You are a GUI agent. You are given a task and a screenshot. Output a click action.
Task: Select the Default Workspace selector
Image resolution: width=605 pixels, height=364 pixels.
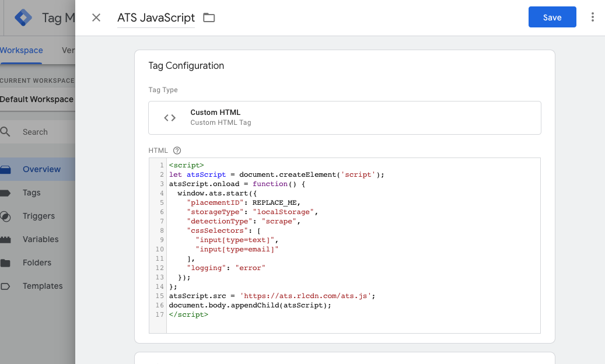pyautogui.click(x=37, y=99)
